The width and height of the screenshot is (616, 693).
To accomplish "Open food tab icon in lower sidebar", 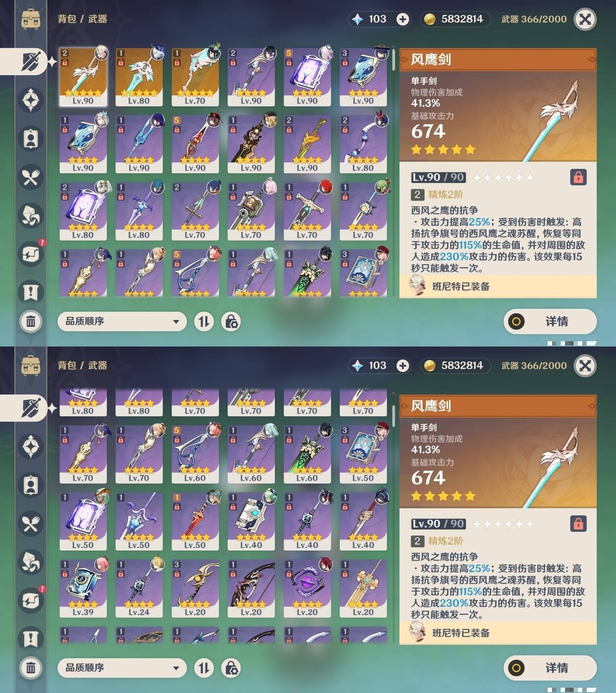I will coord(31,524).
